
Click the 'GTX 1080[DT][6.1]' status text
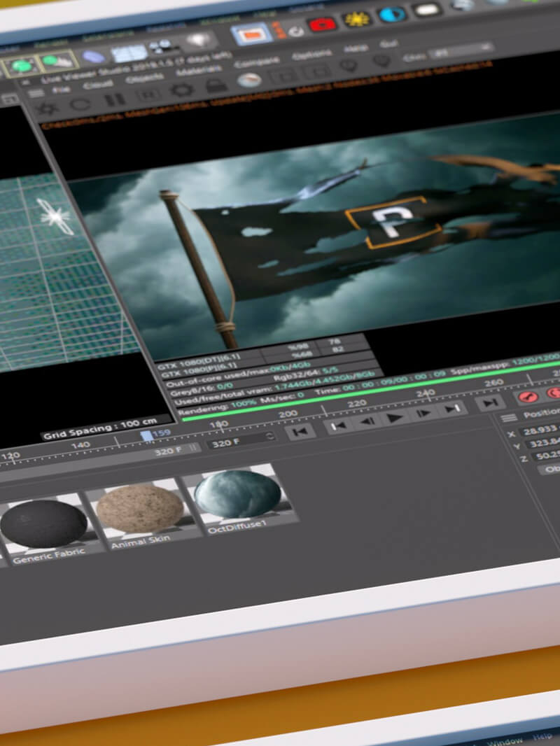coord(199,361)
